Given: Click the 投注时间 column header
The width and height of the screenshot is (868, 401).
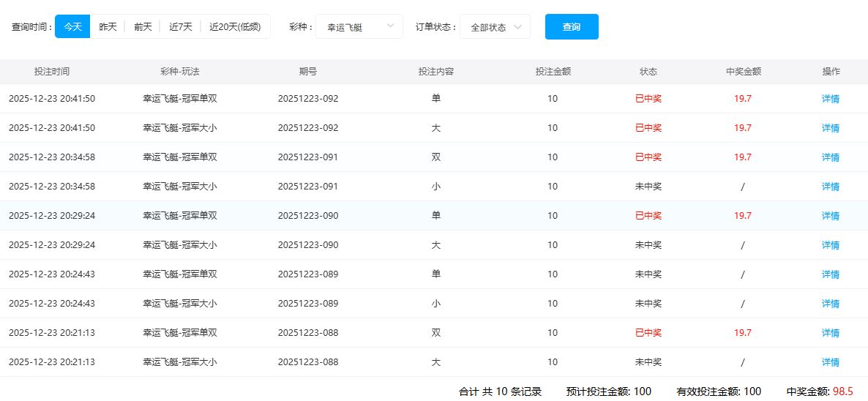Looking at the screenshot, I should coord(52,72).
